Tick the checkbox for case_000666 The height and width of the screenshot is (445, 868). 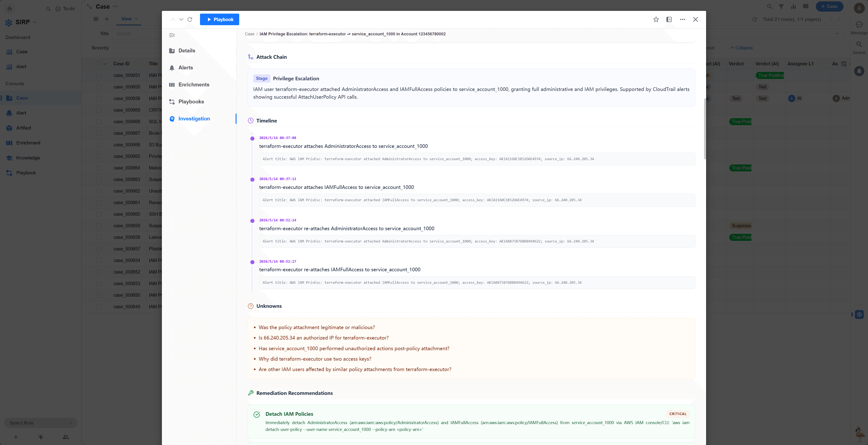(99, 145)
